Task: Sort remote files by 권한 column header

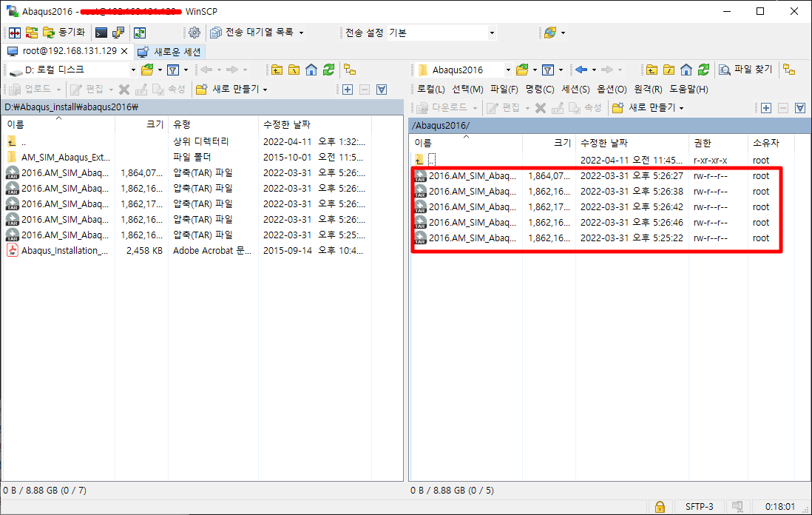Action: point(718,143)
